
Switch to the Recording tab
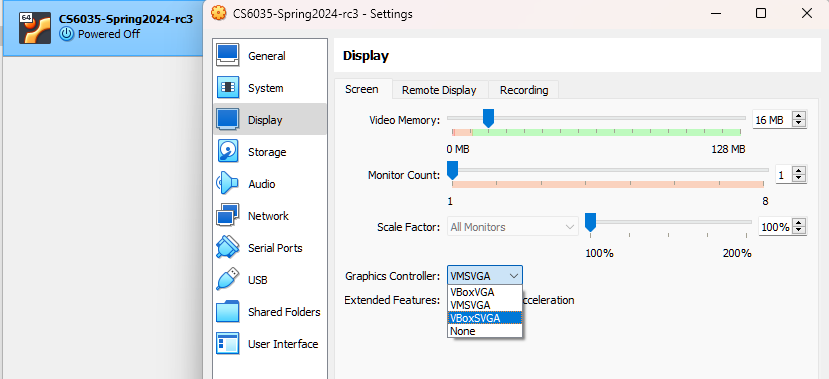click(524, 90)
